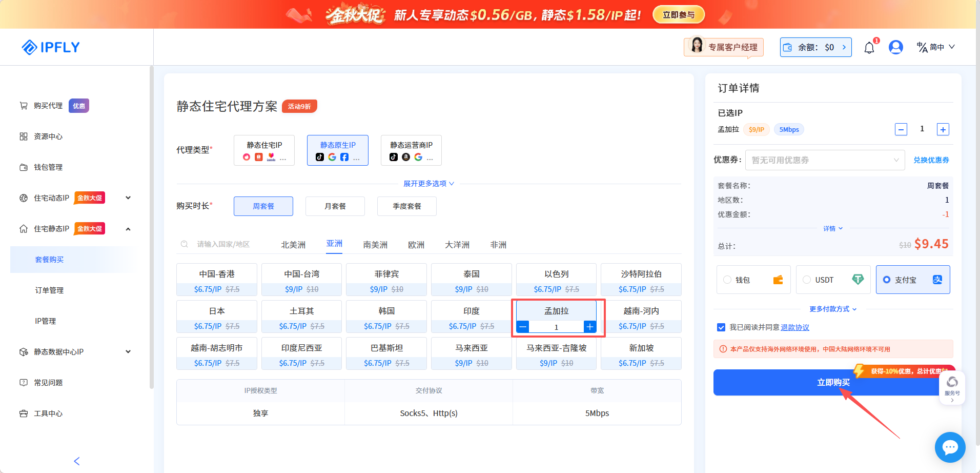Open the 简中 language dropdown
Viewport: 980px width, 473px height.
[x=936, y=47]
